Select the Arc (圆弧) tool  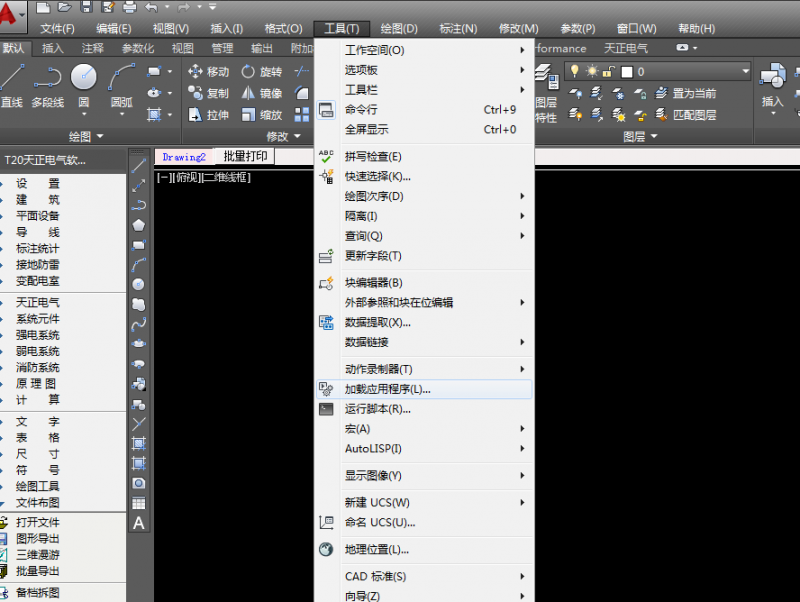(x=122, y=87)
